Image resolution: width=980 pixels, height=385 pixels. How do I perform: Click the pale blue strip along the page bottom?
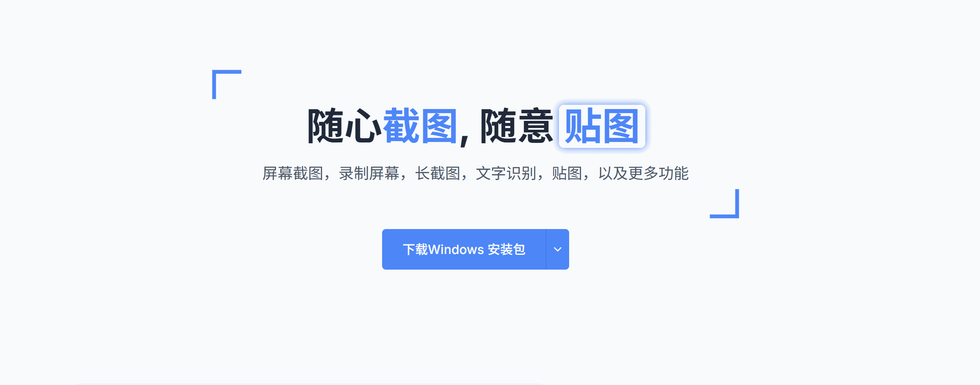pos(311,384)
